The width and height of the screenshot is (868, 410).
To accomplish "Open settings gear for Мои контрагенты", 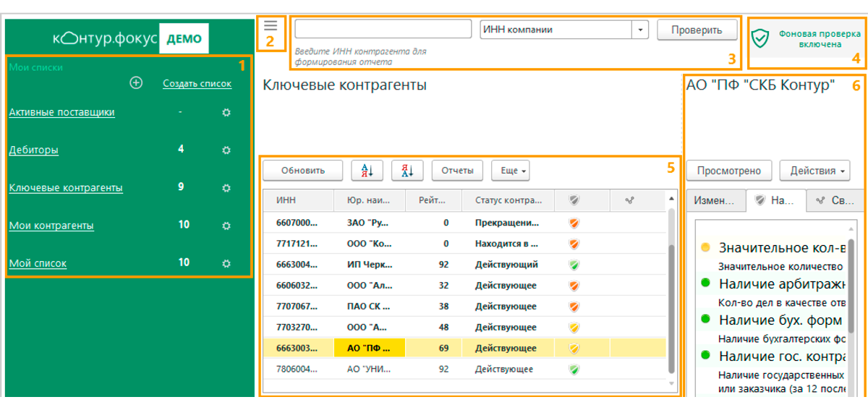I will [226, 226].
